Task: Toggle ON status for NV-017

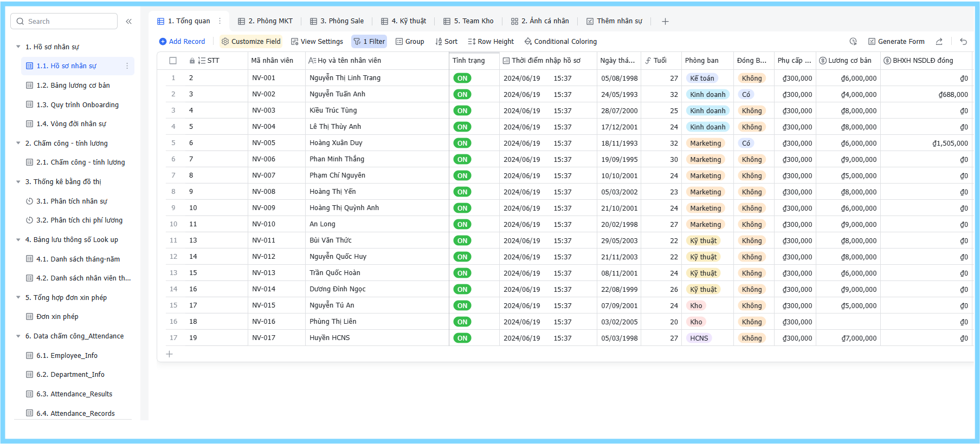Action: [462, 338]
